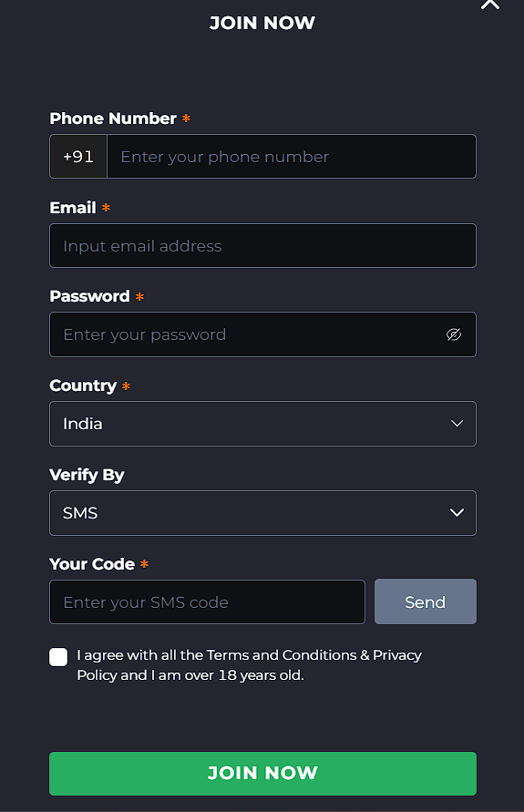524x812 pixels.
Task: Click the Verify By field label
Action: point(87,475)
